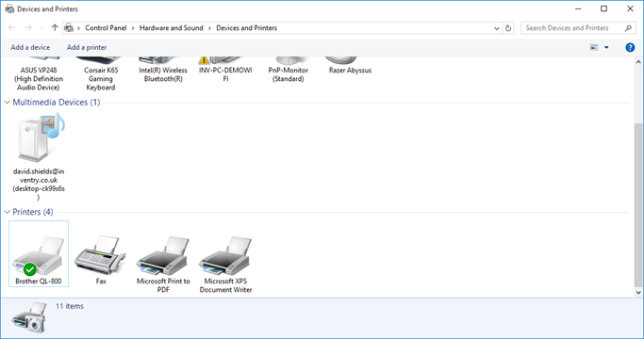
Task: Click the search magnifier icon
Action: pos(628,28)
